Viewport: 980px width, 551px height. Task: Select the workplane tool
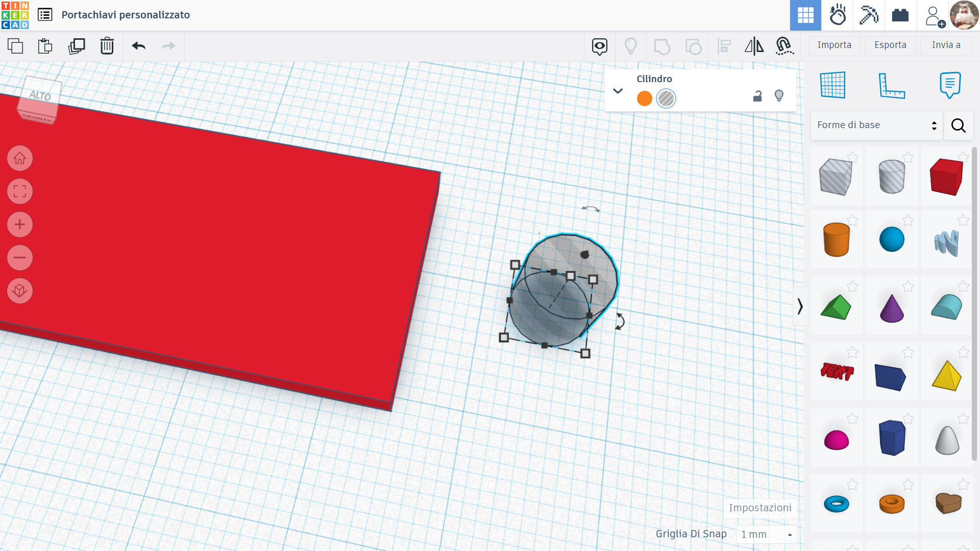click(833, 85)
